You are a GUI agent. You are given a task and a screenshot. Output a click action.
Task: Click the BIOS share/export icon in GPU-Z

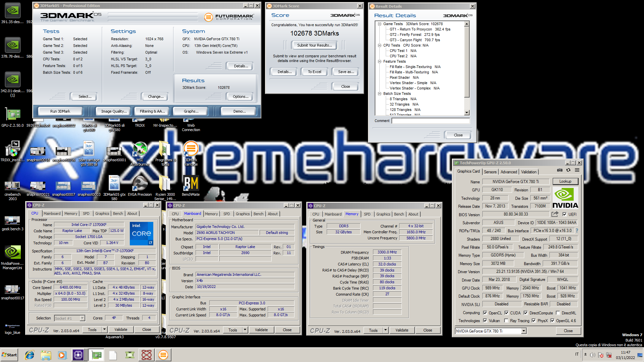pyautogui.click(x=555, y=214)
